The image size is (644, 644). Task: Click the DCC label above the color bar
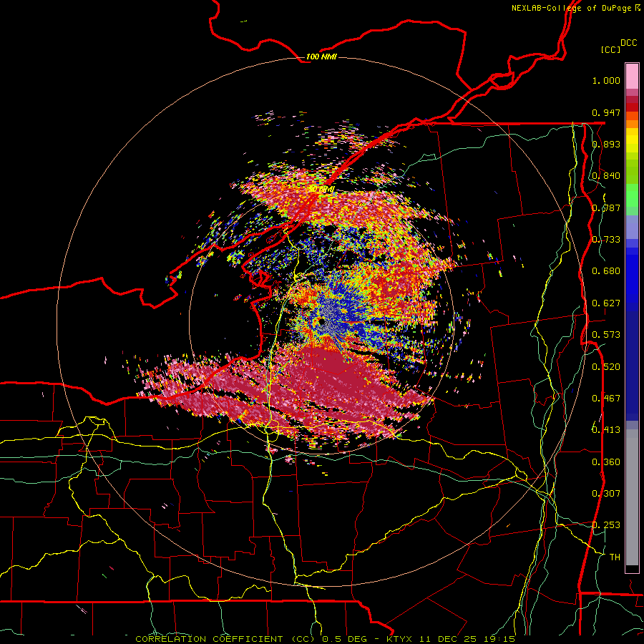tap(628, 43)
